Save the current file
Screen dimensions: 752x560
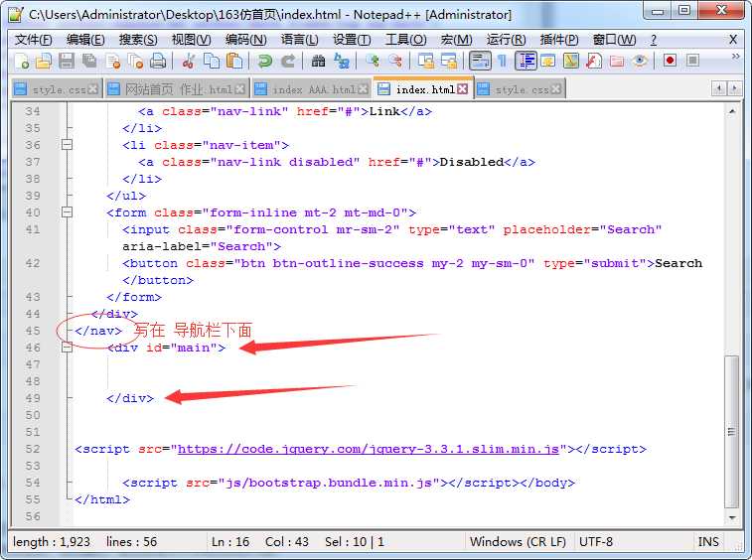point(67,62)
